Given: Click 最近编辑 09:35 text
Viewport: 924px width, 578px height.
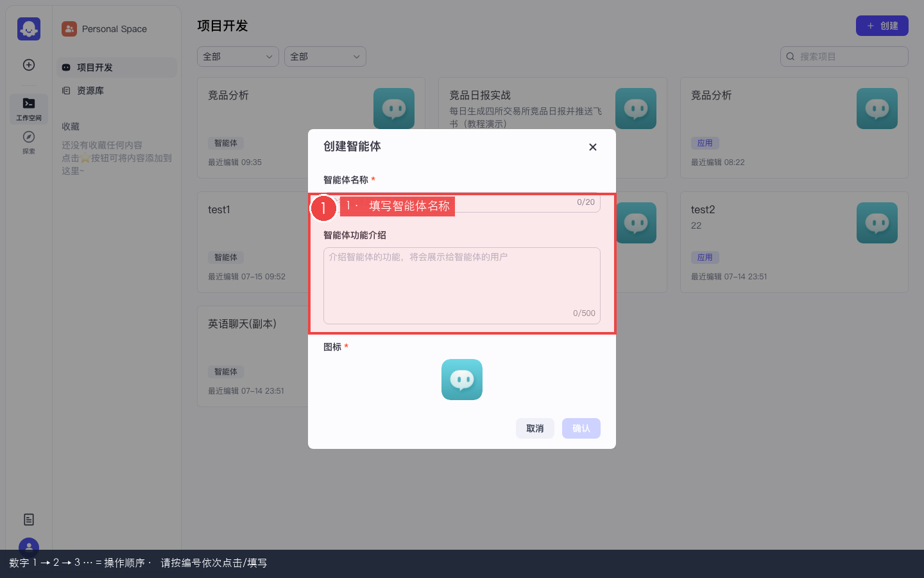Looking at the screenshot, I should pos(235,162).
